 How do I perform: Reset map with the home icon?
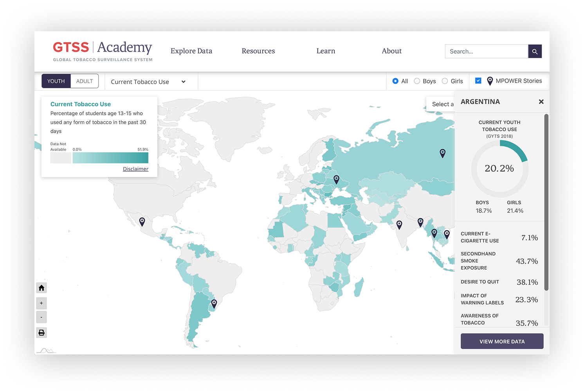click(41, 288)
